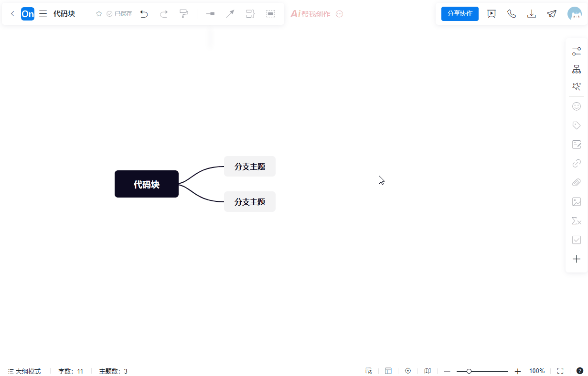Click the ProcessOn logo icon
The width and height of the screenshot is (588, 376).
click(28, 14)
